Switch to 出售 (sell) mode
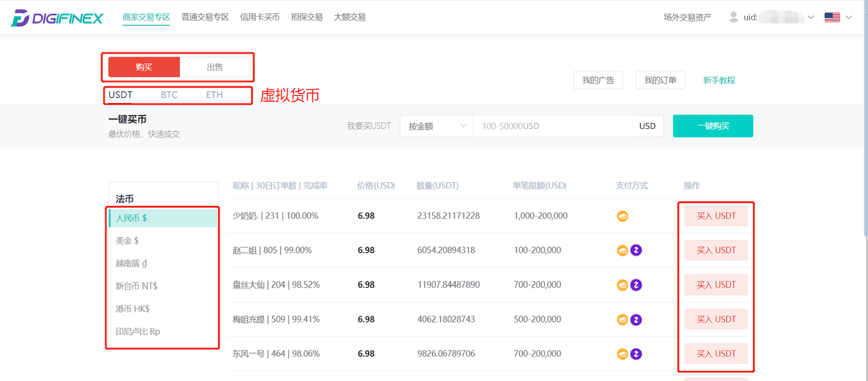The width and height of the screenshot is (868, 381). click(215, 67)
